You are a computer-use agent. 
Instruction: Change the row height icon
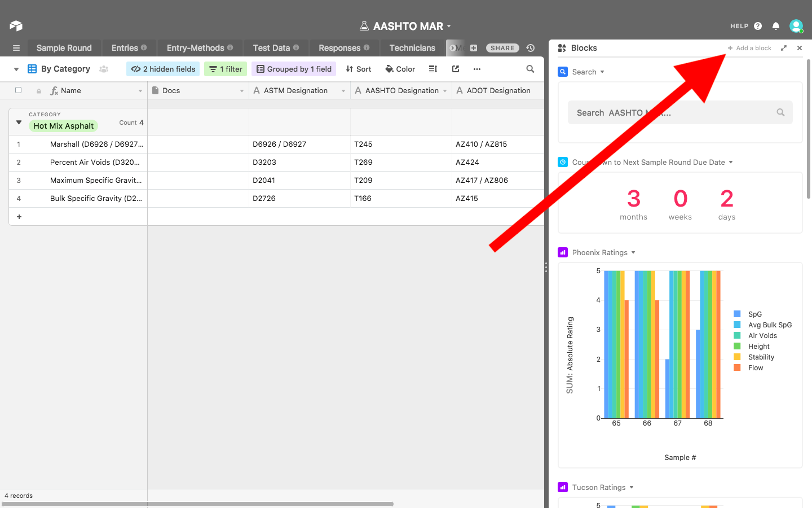click(x=433, y=69)
